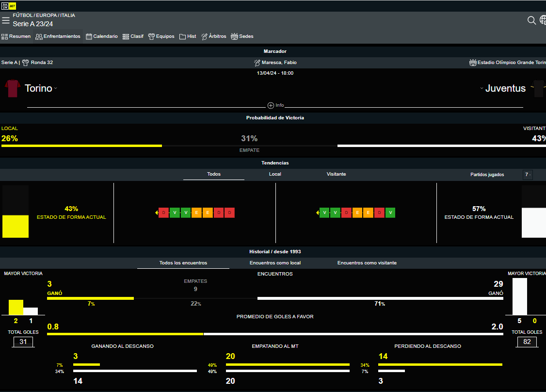The height and width of the screenshot is (392, 546).
Task: Expand the Info plus circle
Action: click(271, 105)
